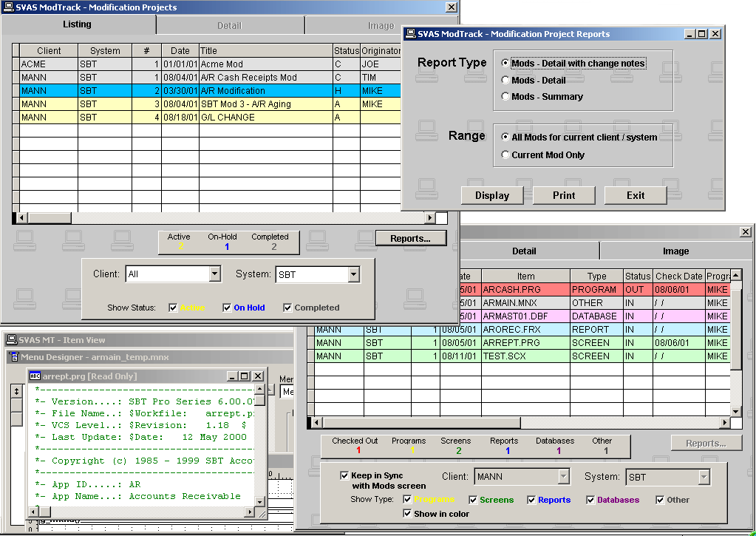Screen dimensions: 756x536
Task: Open the Client dropdown showing MANN
Action: tap(564, 477)
